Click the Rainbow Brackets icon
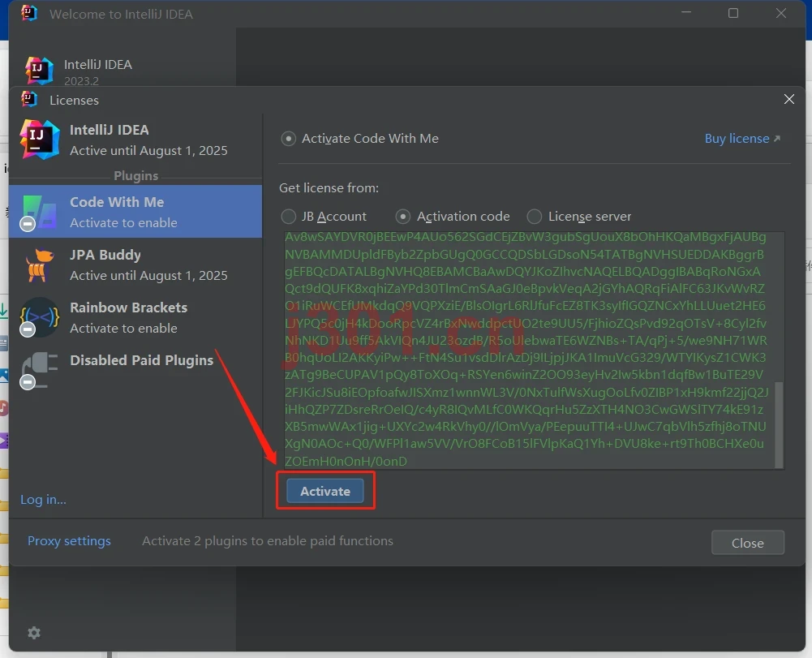Image resolution: width=812 pixels, height=658 pixels. 40,317
